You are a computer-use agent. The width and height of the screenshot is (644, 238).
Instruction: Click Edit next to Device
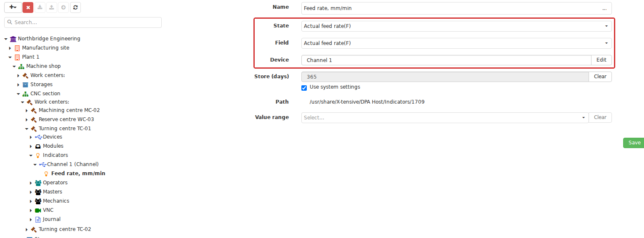pyautogui.click(x=601, y=60)
